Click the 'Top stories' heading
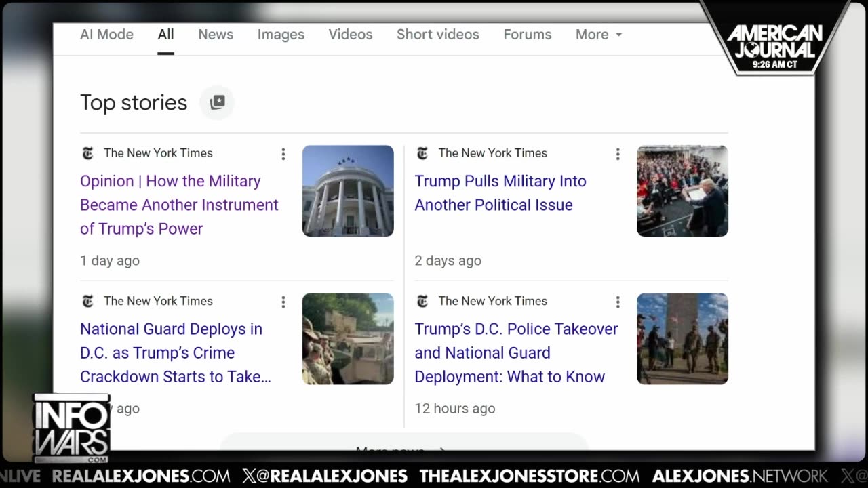 point(134,102)
